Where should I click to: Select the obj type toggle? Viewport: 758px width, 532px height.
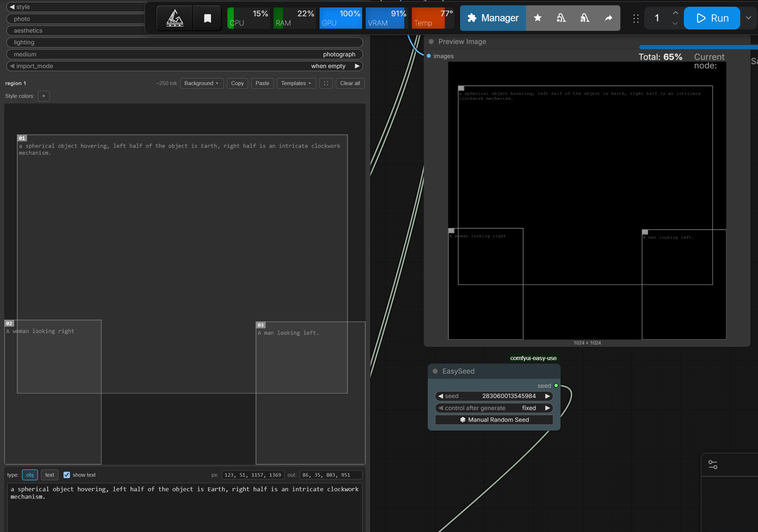coord(30,475)
